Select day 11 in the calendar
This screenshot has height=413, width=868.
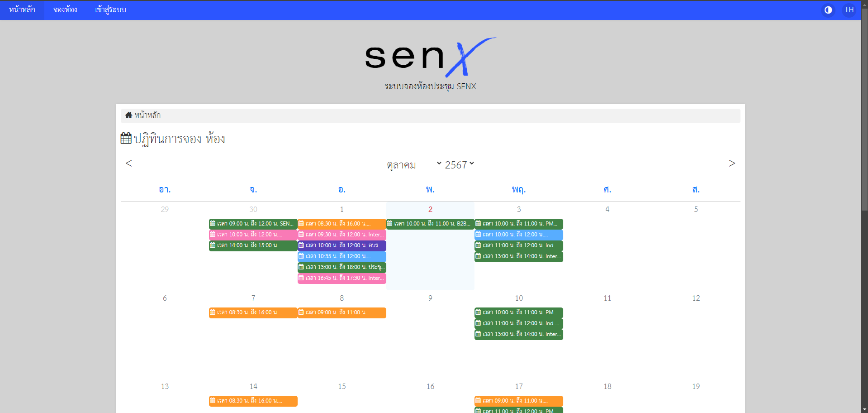[x=607, y=298]
